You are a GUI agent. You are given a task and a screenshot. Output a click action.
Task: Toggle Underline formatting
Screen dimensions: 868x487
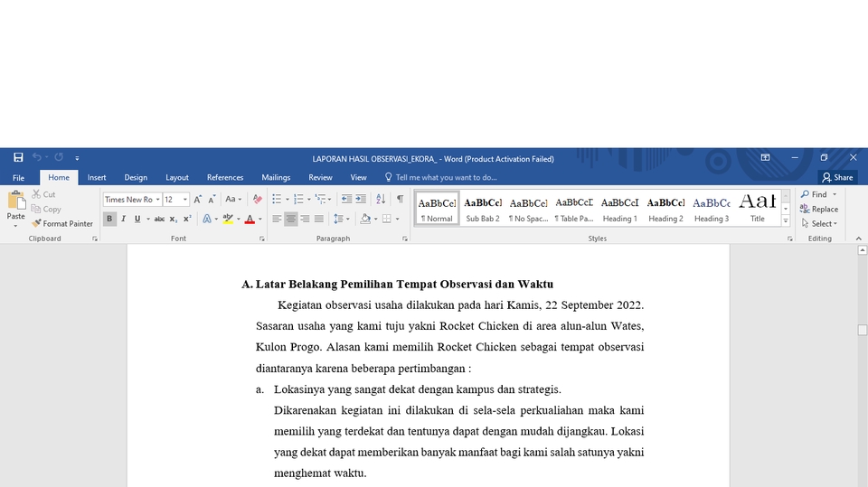coord(137,219)
